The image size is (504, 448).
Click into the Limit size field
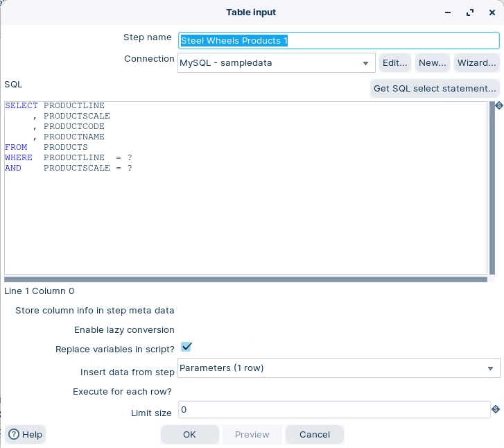coord(333,410)
